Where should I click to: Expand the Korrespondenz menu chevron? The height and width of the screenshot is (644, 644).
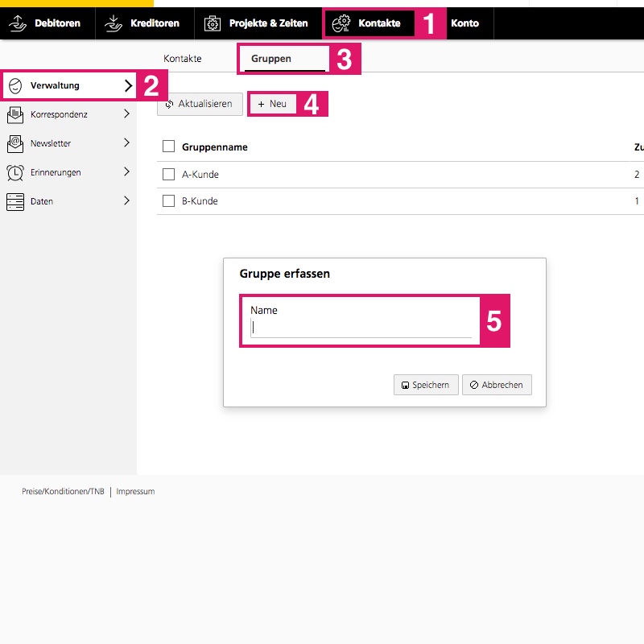coord(126,114)
